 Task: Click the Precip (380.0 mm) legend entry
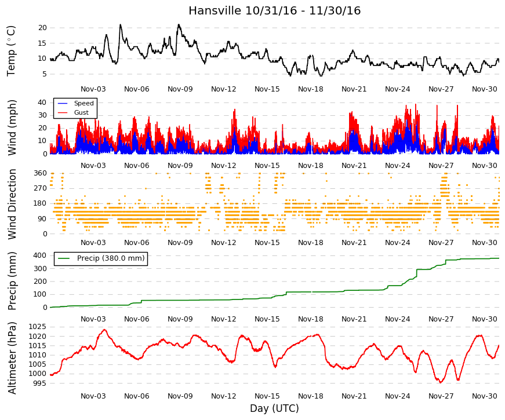point(101,258)
